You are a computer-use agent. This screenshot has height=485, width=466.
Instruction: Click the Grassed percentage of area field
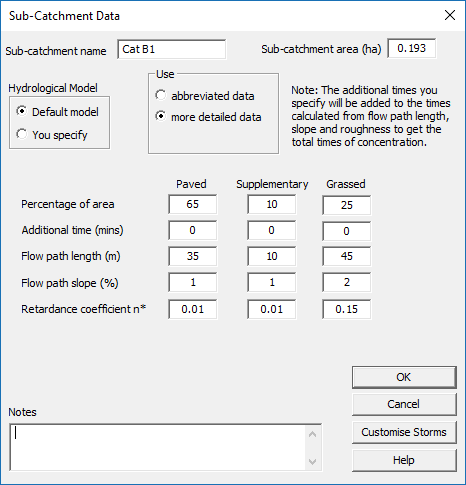tap(347, 205)
